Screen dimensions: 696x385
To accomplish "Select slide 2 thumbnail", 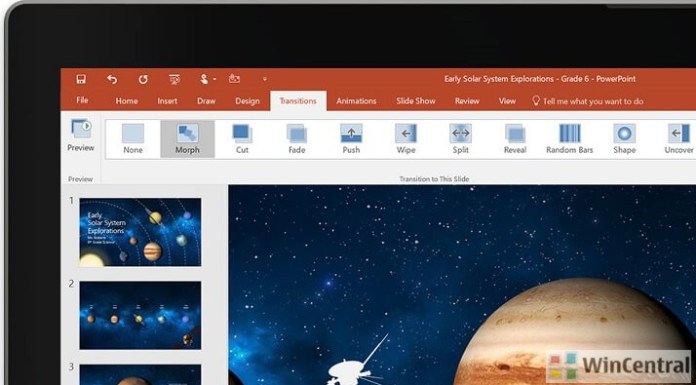I will (140, 315).
